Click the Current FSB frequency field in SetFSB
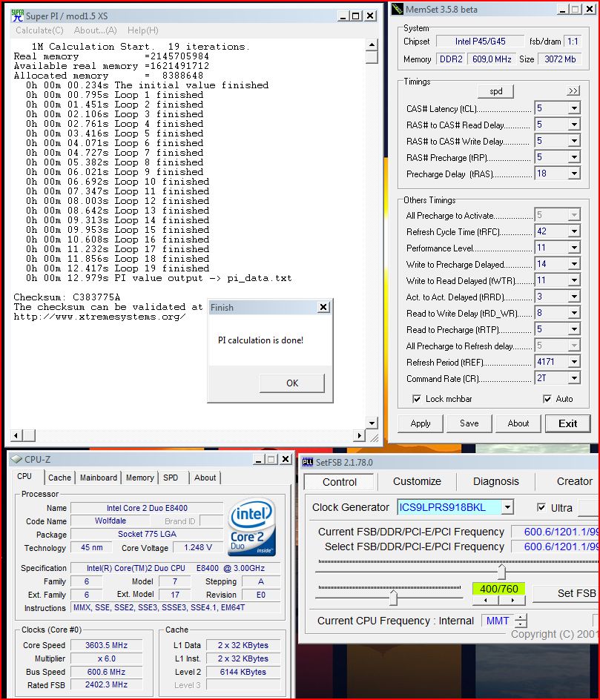Screen dimensions: 600x700 click(556, 532)
